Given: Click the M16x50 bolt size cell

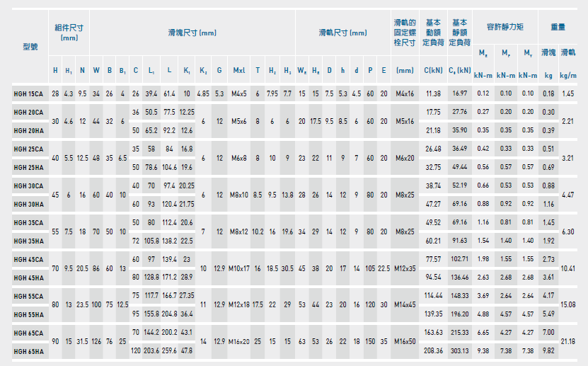Looking at the screenshot, I should pyautogui.click(x=405, y=341).
